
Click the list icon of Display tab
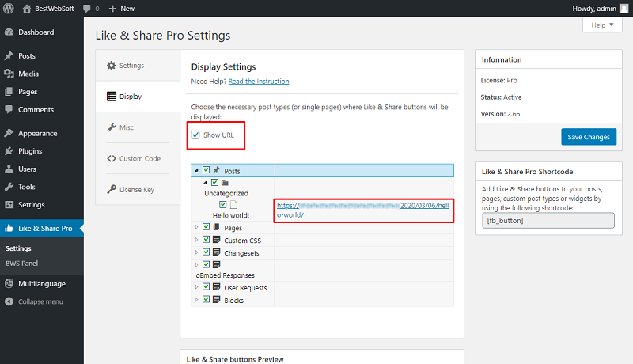[x=112, y=97]
